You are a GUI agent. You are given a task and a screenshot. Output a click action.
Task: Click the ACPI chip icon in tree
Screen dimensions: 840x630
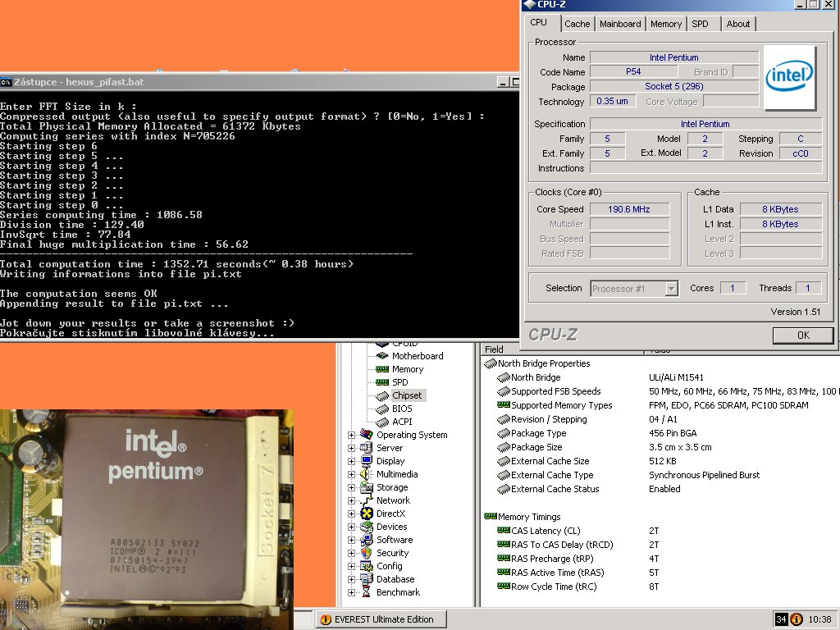click(x=382, y=422)
